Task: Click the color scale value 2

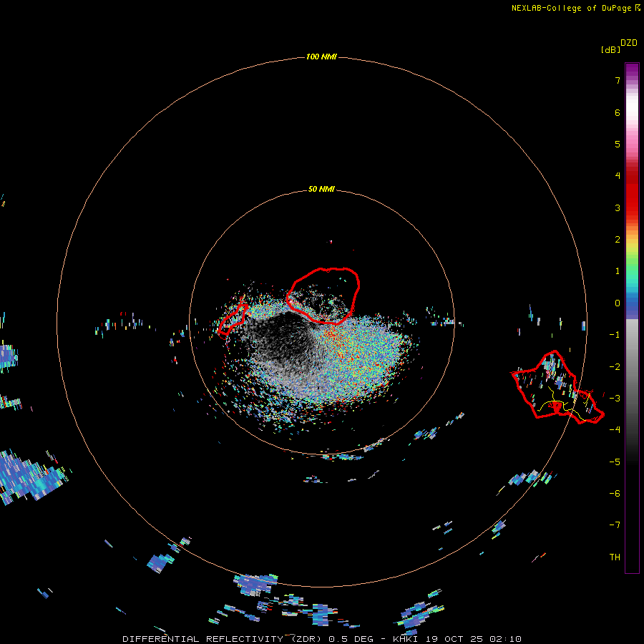Action: point(618,240)
